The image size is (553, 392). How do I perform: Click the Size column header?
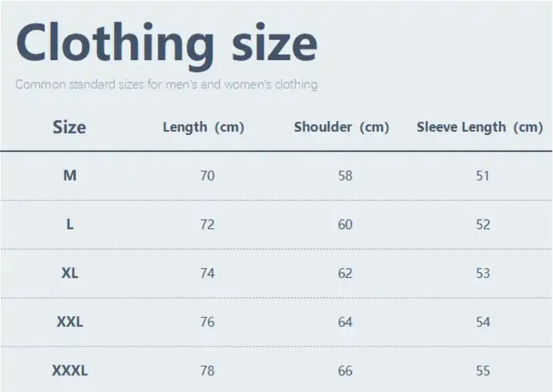pyautogui.click(x=69, y=127)
